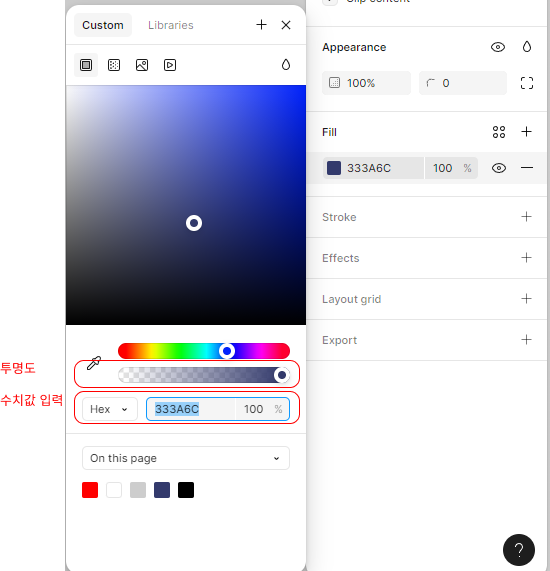The height and width of the screenshot is (571, 550).
Task: Select the image fill type icon
Action: tap(142, 65)
